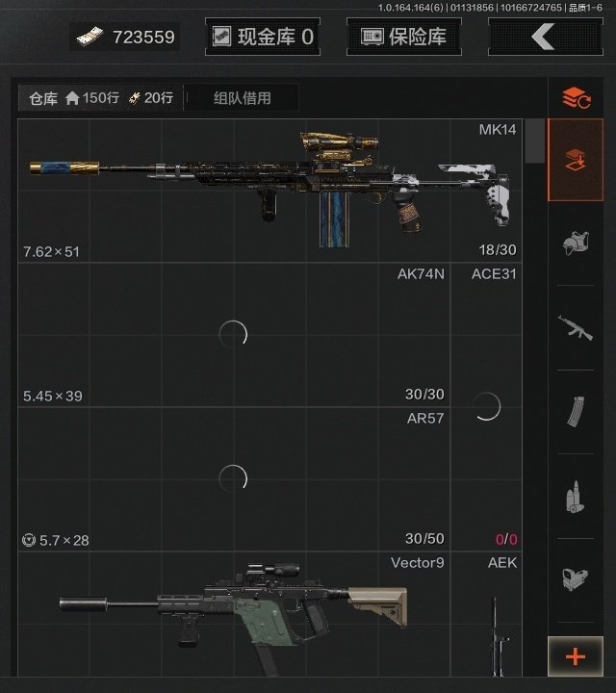Open the 现金库 cash vault
Screen dimensions: 616x693
[263, 37]
